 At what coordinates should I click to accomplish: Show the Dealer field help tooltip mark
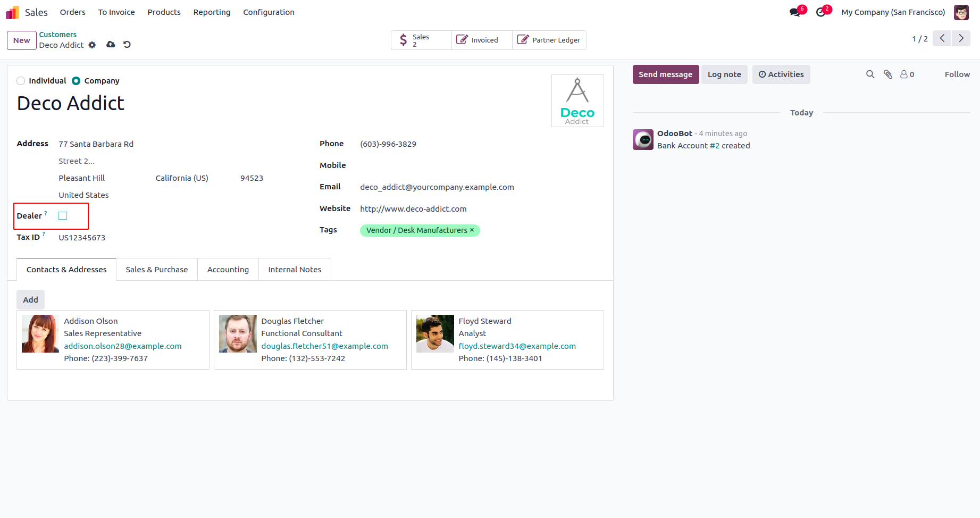click(46, 213)
